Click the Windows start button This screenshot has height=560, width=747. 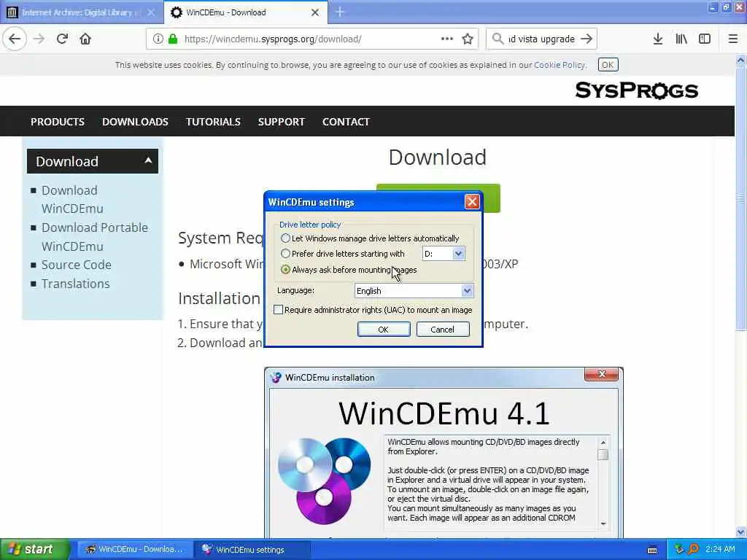point(34,549)
